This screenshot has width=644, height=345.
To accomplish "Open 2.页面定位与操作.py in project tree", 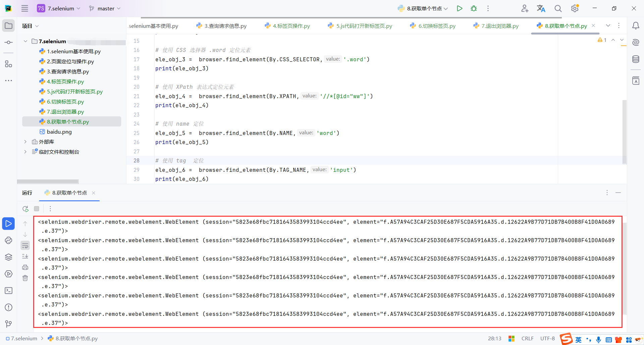I will [x=66, y=61].
